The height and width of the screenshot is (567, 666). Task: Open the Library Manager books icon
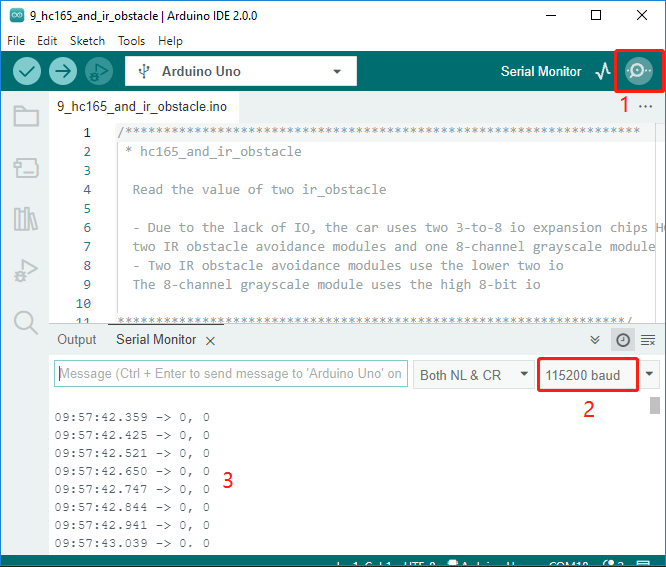pyautogui.click(x=26, y=219)
